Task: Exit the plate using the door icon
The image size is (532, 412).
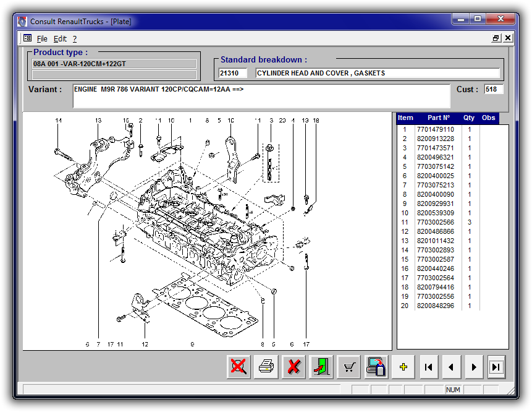Action: [x=321, y=367]
